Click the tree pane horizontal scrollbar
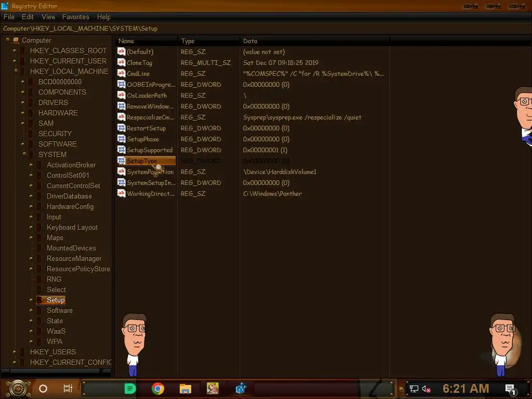 point(56,371)
